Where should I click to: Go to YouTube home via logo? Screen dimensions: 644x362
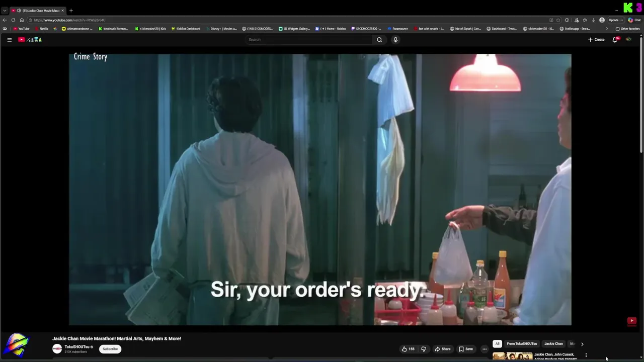(30, 40)
